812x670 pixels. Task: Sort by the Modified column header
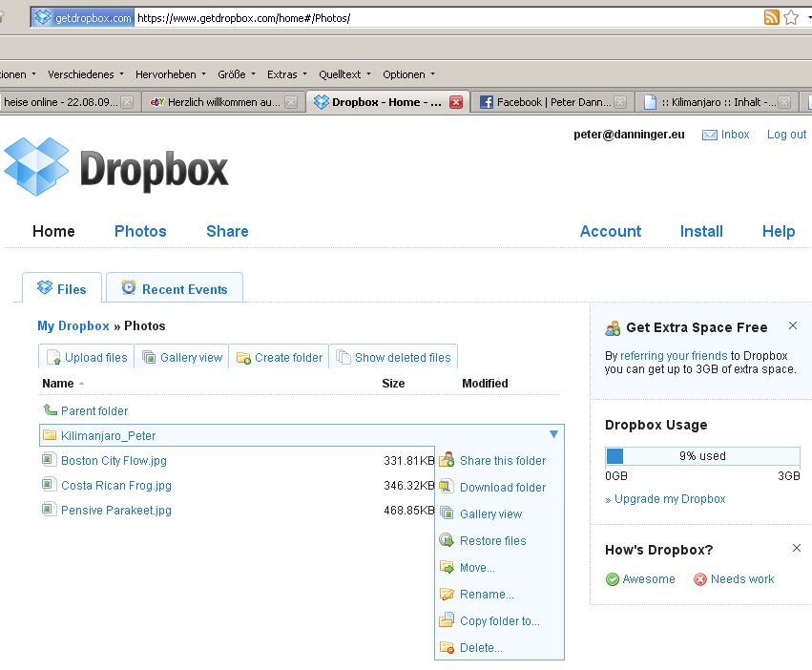pos(485,384)
